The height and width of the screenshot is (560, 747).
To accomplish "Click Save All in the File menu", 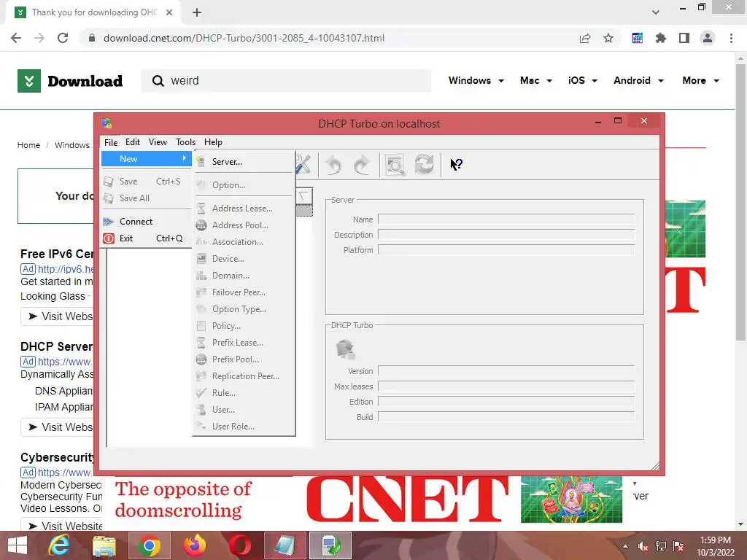I will (x=146, y=198).
